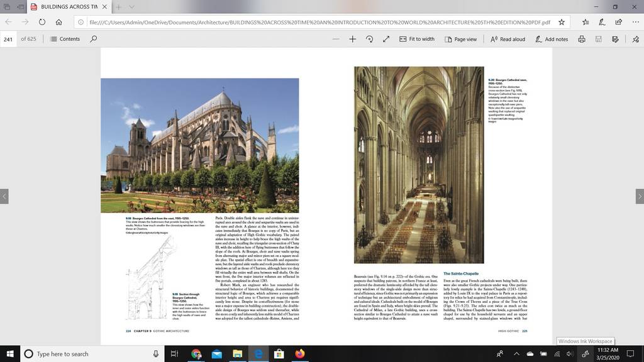Rotate the PDF page
This screenshot has height=362, width=644.
pos(369,39)
